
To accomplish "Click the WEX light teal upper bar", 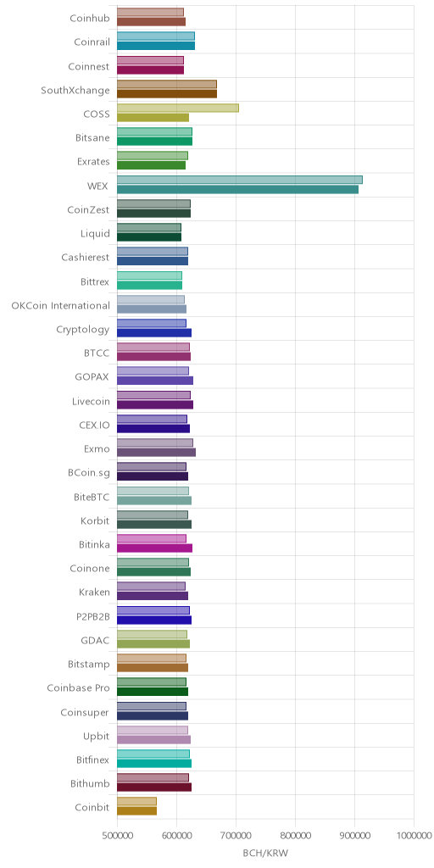I will 240,180.
